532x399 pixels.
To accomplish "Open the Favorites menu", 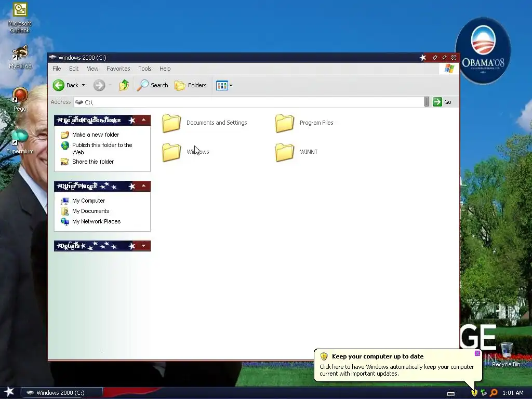I will [x=118, y=69].
